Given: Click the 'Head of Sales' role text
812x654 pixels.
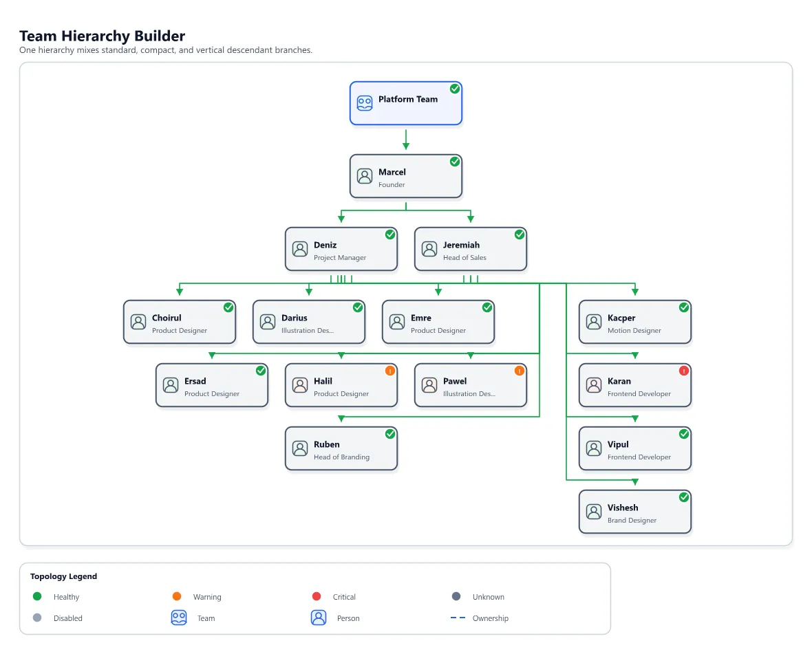Looking at the screenshot, I should click(464, 258).
